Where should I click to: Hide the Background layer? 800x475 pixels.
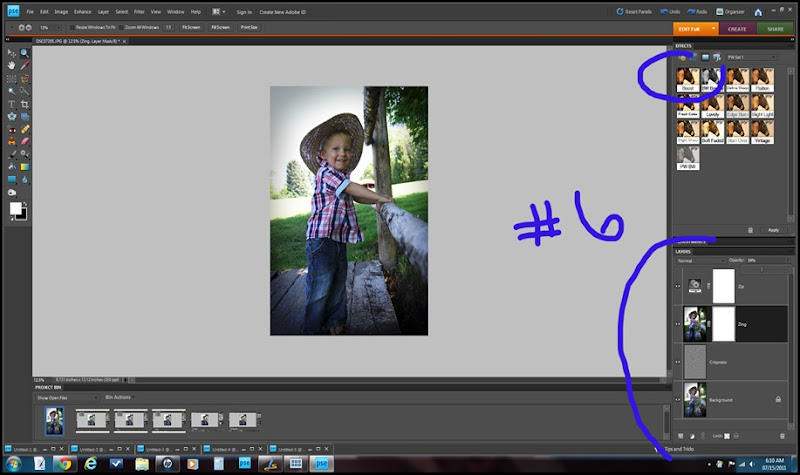pyautogui.click(x=679, y=400)
